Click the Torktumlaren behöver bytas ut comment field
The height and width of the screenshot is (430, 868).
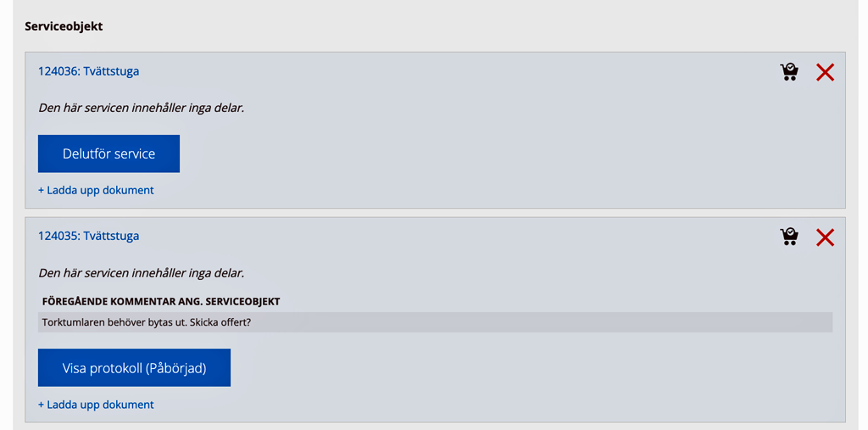coord(435,322)
